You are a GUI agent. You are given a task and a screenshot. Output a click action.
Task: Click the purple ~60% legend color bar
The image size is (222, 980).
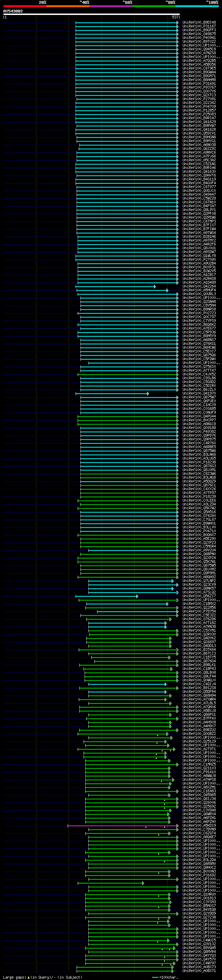point(111,6)
